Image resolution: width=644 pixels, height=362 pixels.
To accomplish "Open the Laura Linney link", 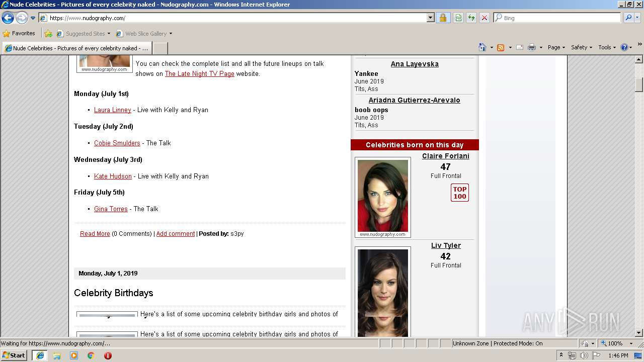I will [112, 110].
